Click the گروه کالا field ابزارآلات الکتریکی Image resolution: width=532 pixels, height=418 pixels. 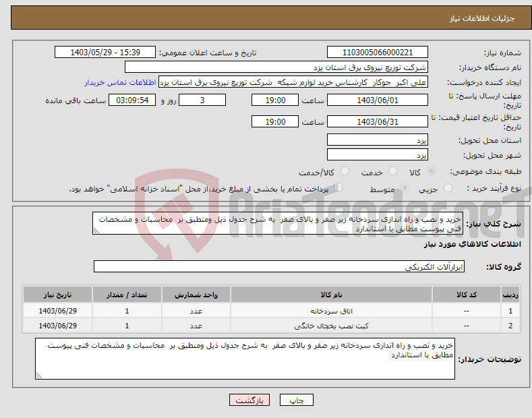pyautogui.click(x=279, y=267)
